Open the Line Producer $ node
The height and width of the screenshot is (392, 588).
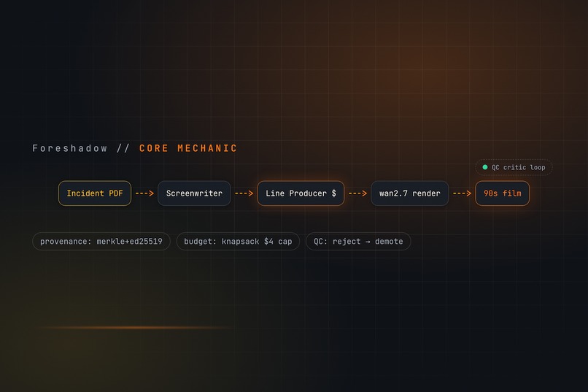(x=301, y=193)
